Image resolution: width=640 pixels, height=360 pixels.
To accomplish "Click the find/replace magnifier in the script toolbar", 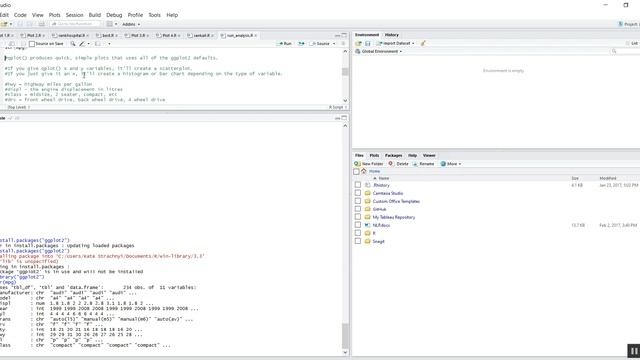I will (x=73, y=44).
